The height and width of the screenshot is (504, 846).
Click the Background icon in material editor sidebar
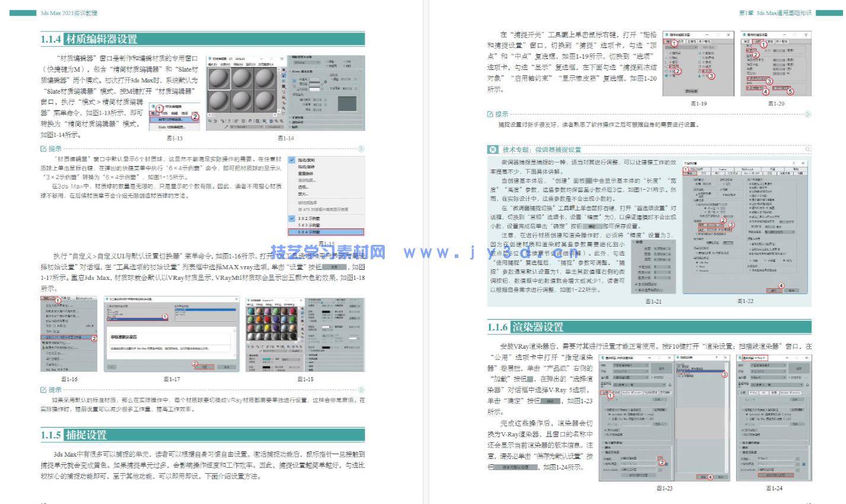pyautogui.click(x=283, y=80)
